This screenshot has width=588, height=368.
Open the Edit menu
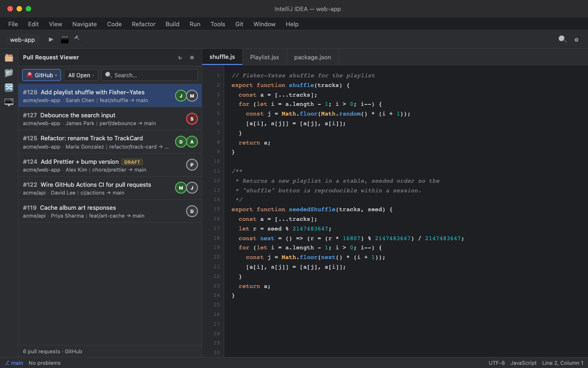point(34,24)
